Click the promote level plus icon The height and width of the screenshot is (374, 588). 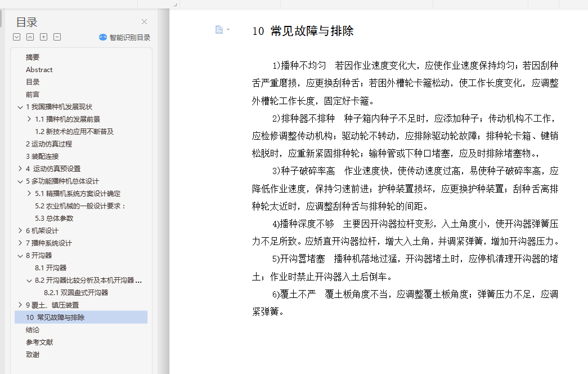tap(43, 37)
